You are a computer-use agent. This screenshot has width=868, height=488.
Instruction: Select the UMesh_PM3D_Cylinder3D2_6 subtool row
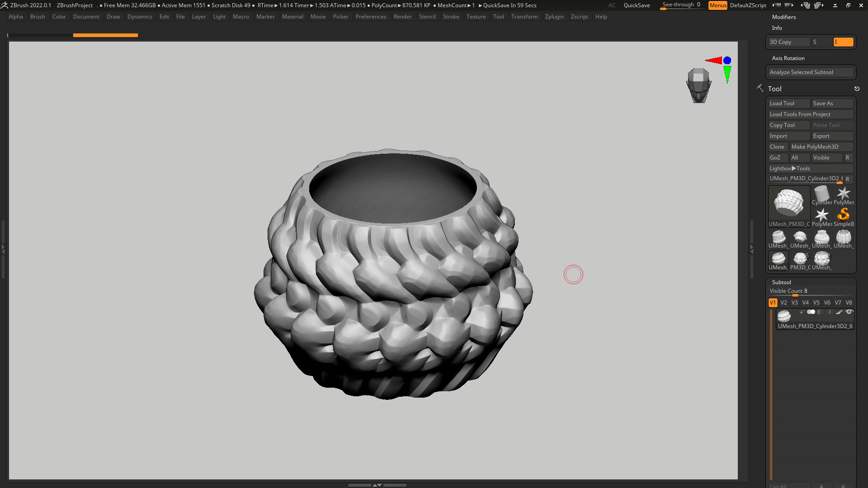pos(815,319)
